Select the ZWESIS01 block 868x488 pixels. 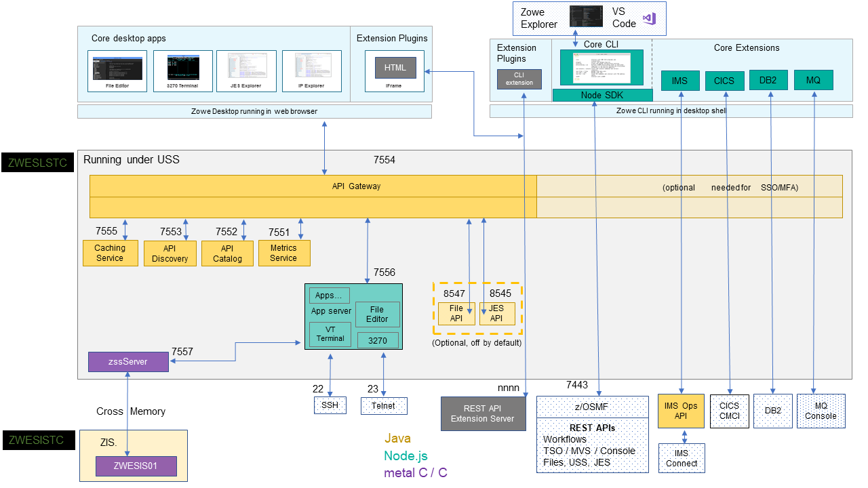(x=136, y=466)
